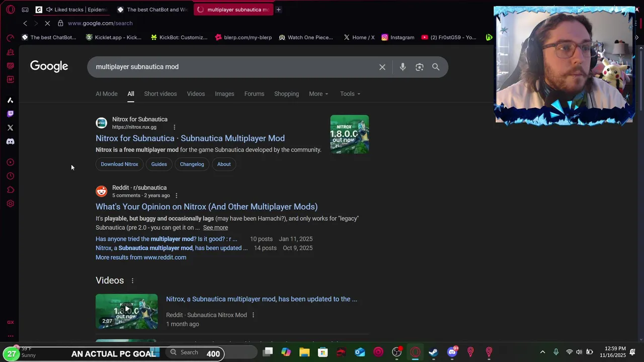The width and height of the screenshot is (644, 362).
Task: Switch to Images results tab
Action: (224, 94)
